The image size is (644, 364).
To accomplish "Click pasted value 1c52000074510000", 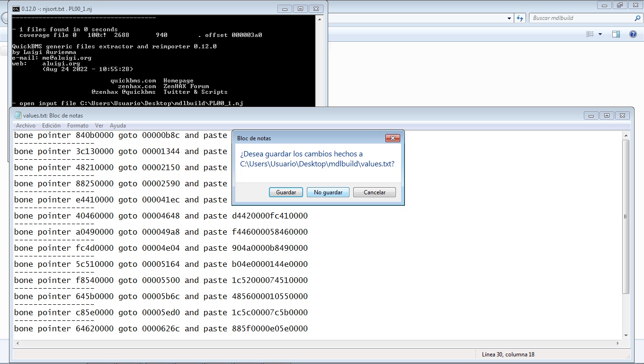I will point(270,281).
